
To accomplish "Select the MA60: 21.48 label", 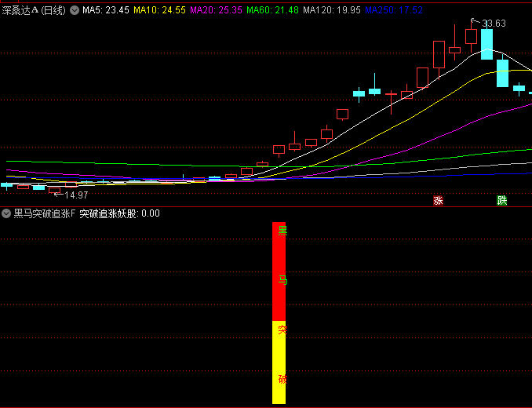I will [x=272, y=10].
